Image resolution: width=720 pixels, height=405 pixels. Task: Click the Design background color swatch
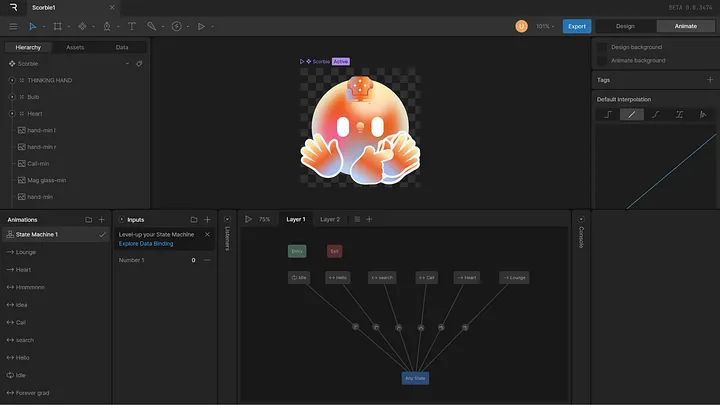(602, 47)
